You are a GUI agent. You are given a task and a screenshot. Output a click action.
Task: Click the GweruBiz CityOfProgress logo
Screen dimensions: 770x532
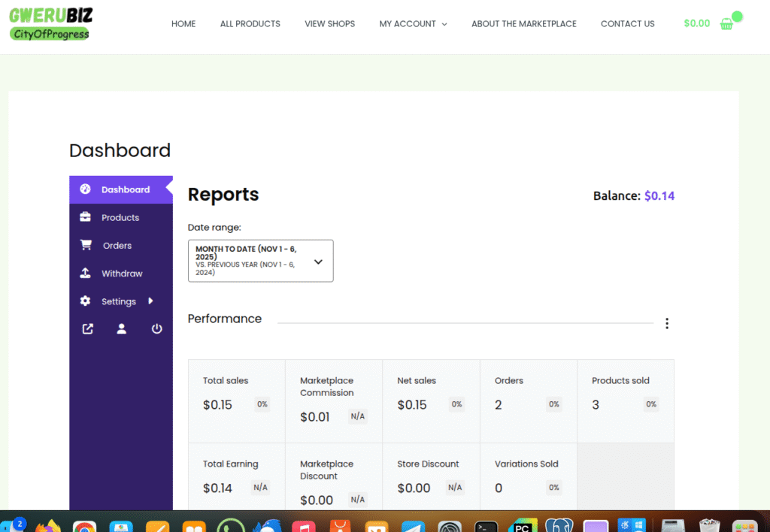point(50,24)
